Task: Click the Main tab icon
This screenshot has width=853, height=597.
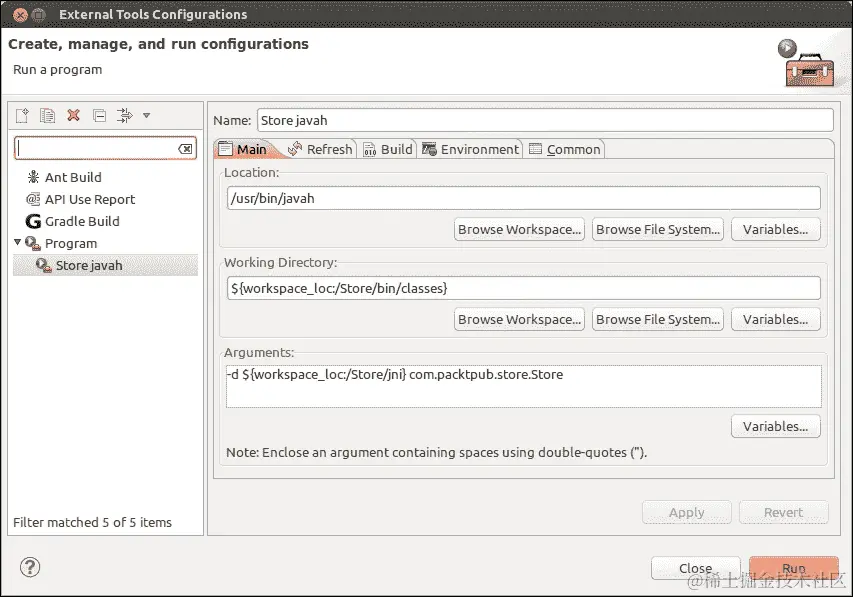Action: [225, 149]
